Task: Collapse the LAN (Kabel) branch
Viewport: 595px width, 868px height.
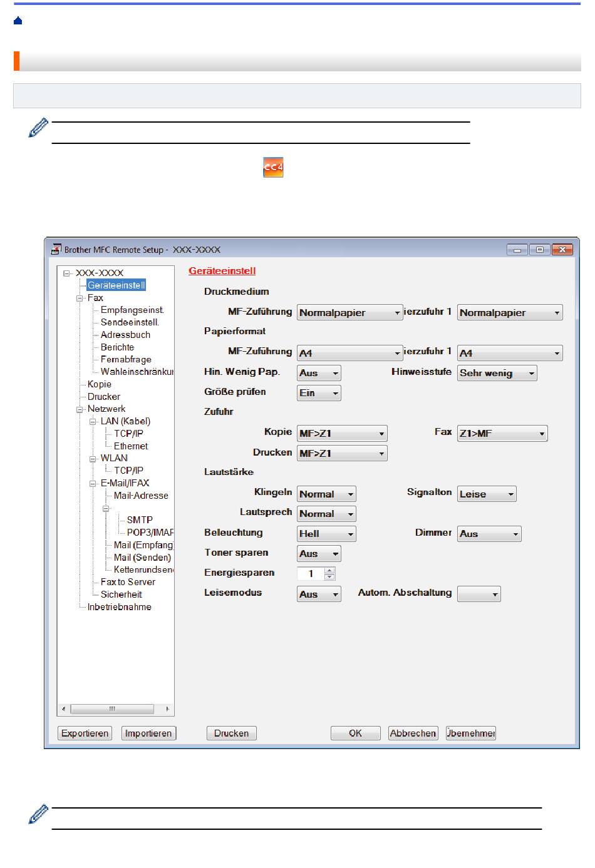Action: click(93, 422)
